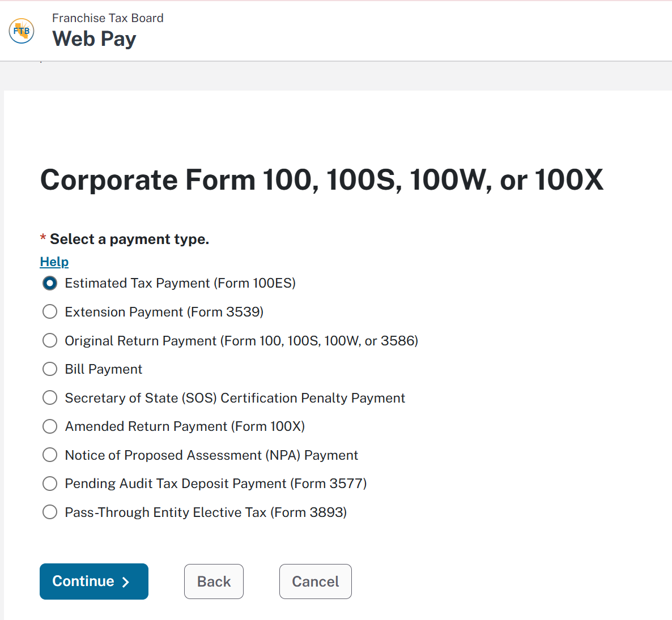This screenshot has height=620, width=672.
Task: Cancel the payment form
Action: click(315, 581)
